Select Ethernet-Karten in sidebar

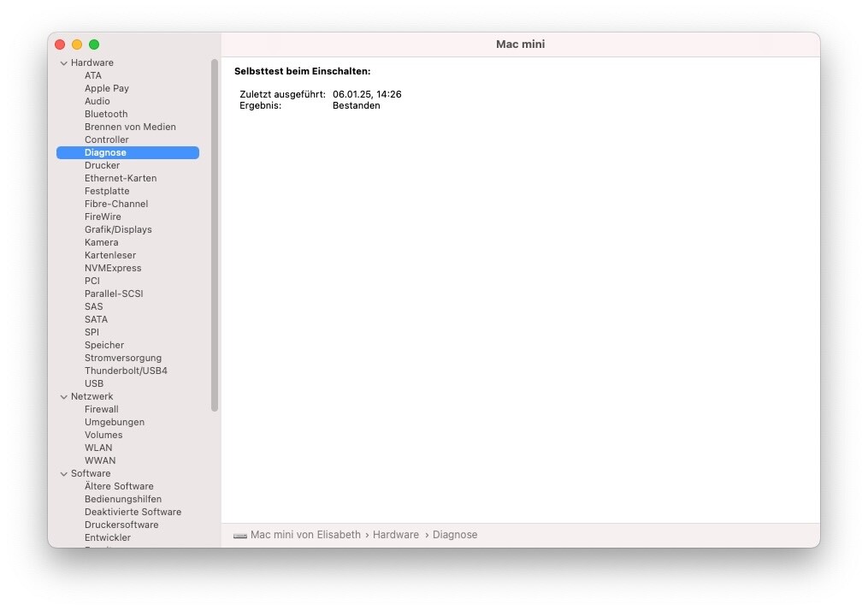point(121,178)
